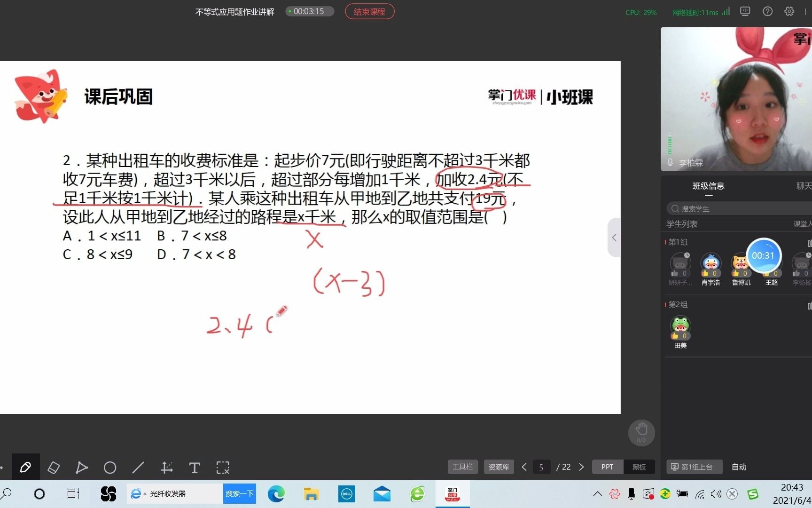Select the coordinate axes tool
Image resolution: width=812 pixels, height=508 pixels.
166,467
